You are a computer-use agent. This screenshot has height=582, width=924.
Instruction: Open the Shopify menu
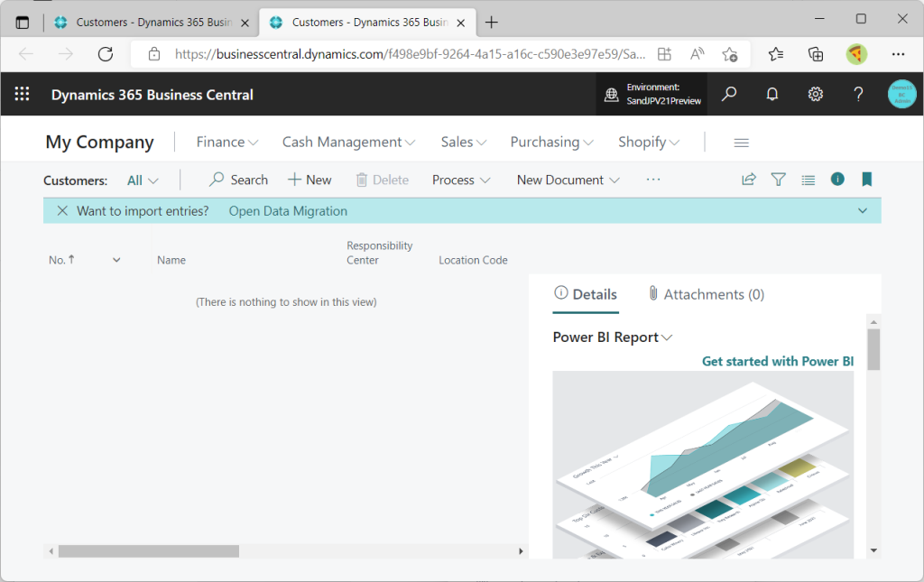point(648,142)
